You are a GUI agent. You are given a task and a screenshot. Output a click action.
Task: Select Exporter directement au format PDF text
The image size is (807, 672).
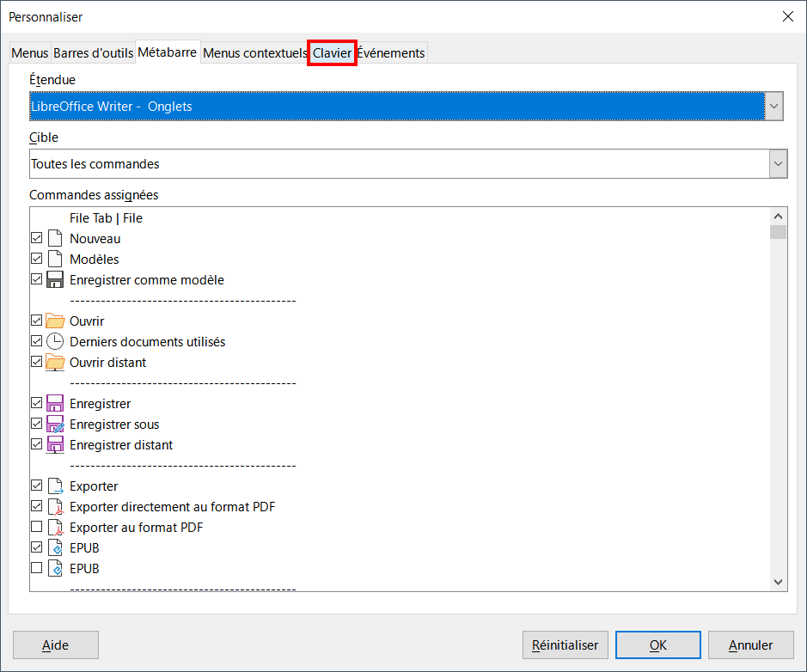pyautogui.click(x=173, y=507)
